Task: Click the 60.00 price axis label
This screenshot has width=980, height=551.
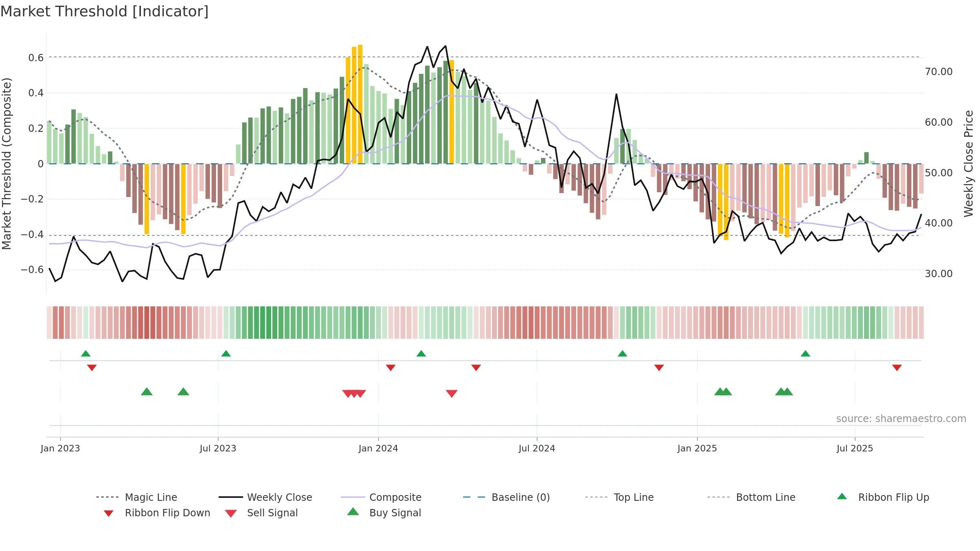Action: 939,122
